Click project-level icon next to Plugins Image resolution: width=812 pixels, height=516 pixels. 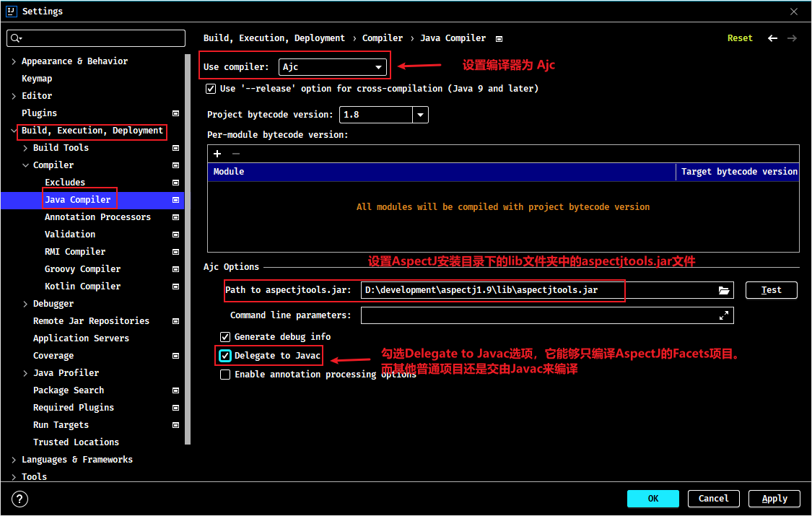[x=175, y=113]
